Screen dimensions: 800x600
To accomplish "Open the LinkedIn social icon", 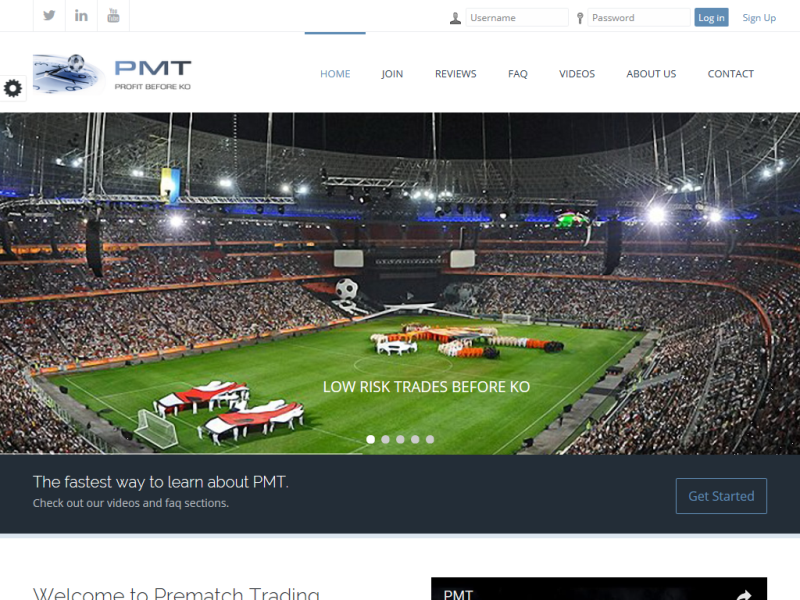I will click(81, 15).
